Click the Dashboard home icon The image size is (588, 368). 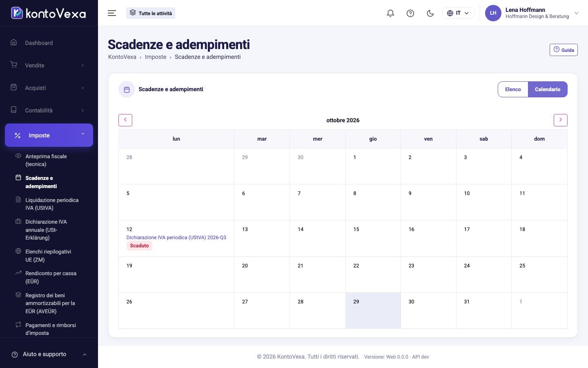[x=13, y=42]
